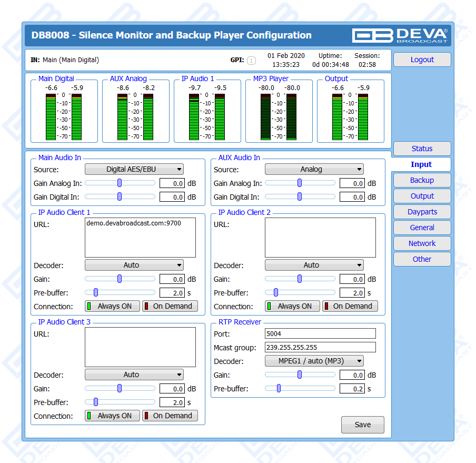Click the DEVA Broadcast logo
Screen dimensions: 476x463
point(400,35)
